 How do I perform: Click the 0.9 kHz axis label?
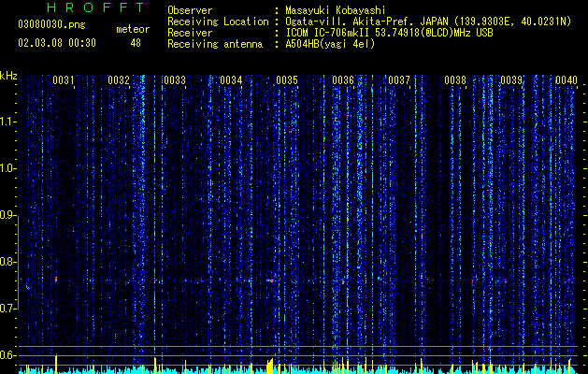pyautogui.click(x=7, y=215)
